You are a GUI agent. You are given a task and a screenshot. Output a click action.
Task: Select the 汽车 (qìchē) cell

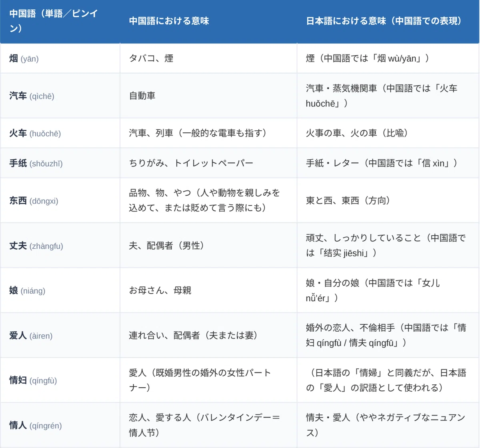click(x=60, y=96)
